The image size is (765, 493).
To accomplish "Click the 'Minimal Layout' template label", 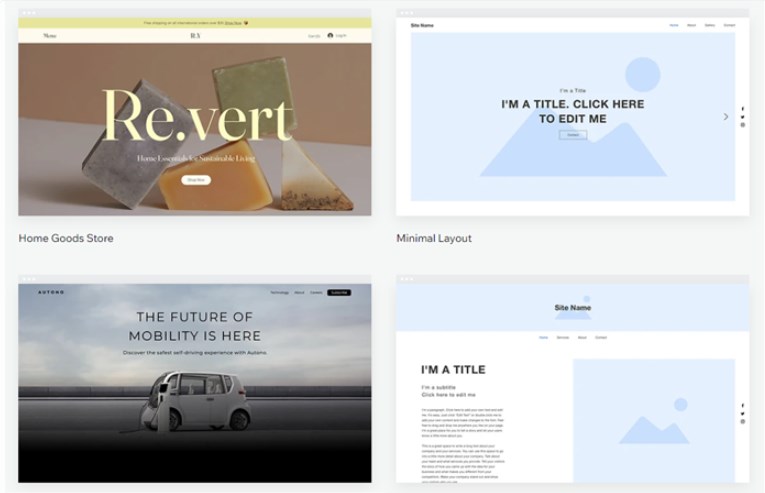I will point(434,238).
